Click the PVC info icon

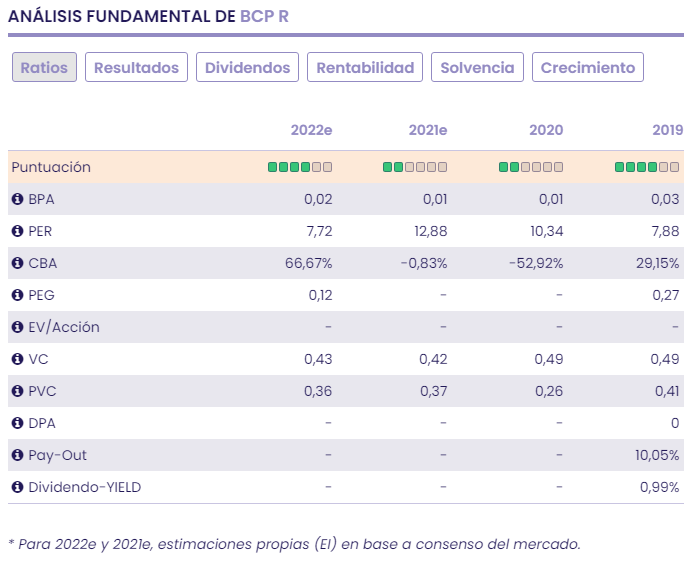pos(17,391)
